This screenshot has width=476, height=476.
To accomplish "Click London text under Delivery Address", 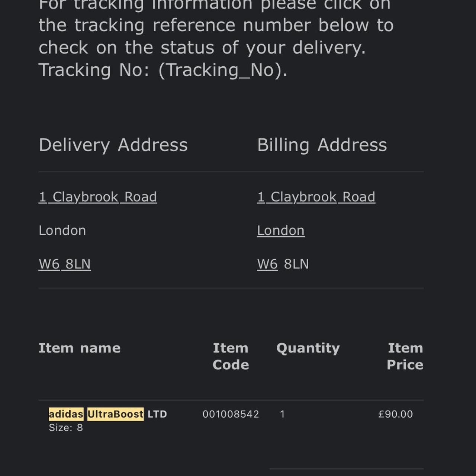I will click(x=62, y=231).
